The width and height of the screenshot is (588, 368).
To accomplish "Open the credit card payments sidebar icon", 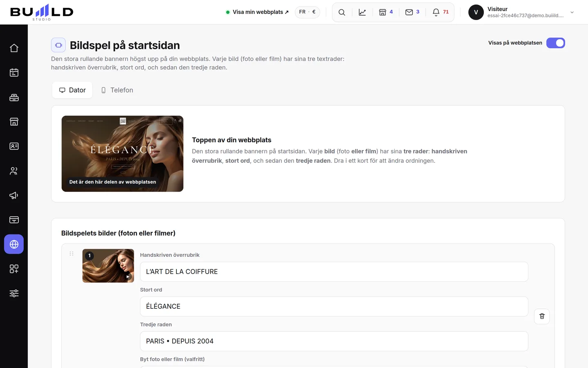I will [14, 220].
